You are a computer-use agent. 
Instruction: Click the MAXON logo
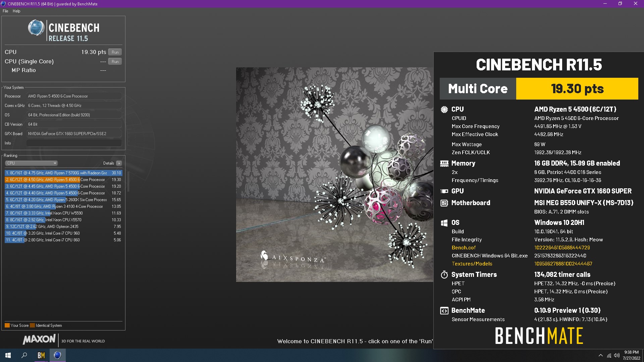pyautogui.click(x=39, y=340)
